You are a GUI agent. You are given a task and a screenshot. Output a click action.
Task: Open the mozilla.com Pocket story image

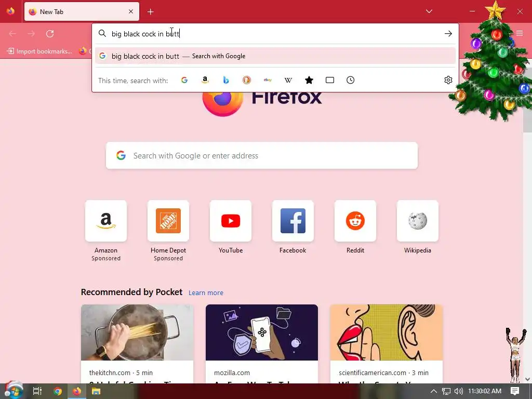tap(262, 332)
